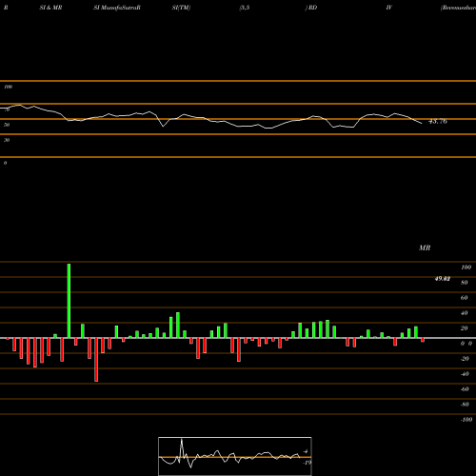Click the '(5,5' parameter text in header
The height and width of the screenshot is (476, 476).
tap(245, 8)
